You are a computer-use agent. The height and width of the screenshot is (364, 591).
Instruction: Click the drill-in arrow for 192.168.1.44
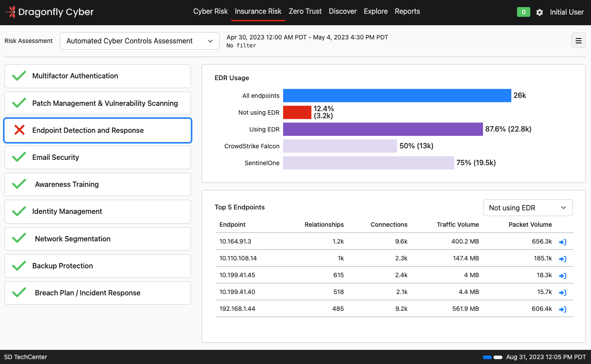coord(563,309)
